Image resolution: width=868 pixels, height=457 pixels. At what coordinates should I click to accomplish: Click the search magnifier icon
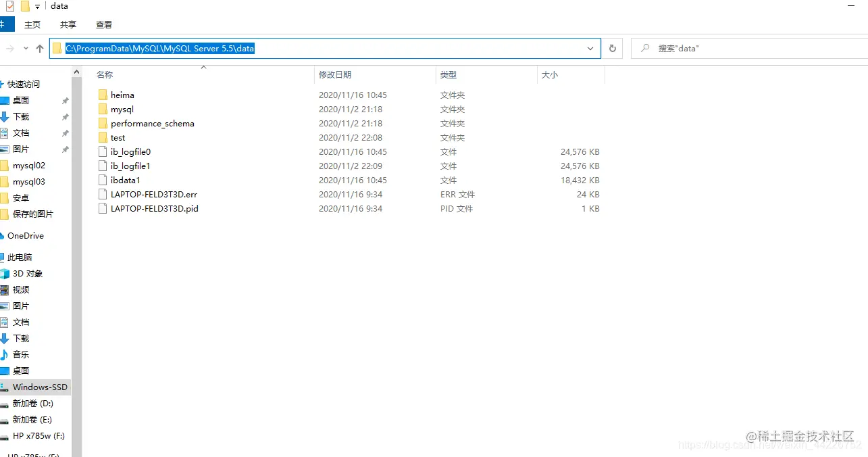click(645, 49)
